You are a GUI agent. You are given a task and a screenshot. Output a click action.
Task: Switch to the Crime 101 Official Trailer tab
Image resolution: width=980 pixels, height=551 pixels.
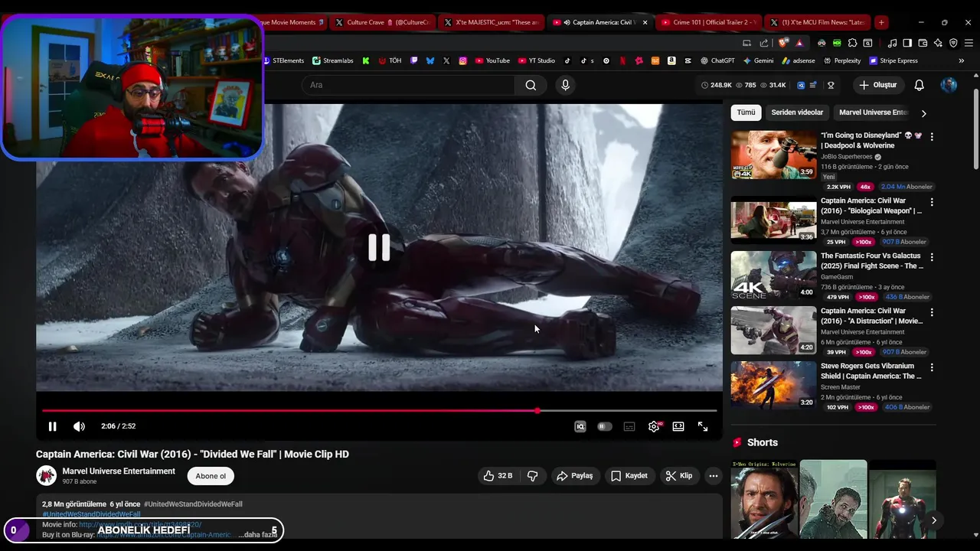tap(708, 22)
